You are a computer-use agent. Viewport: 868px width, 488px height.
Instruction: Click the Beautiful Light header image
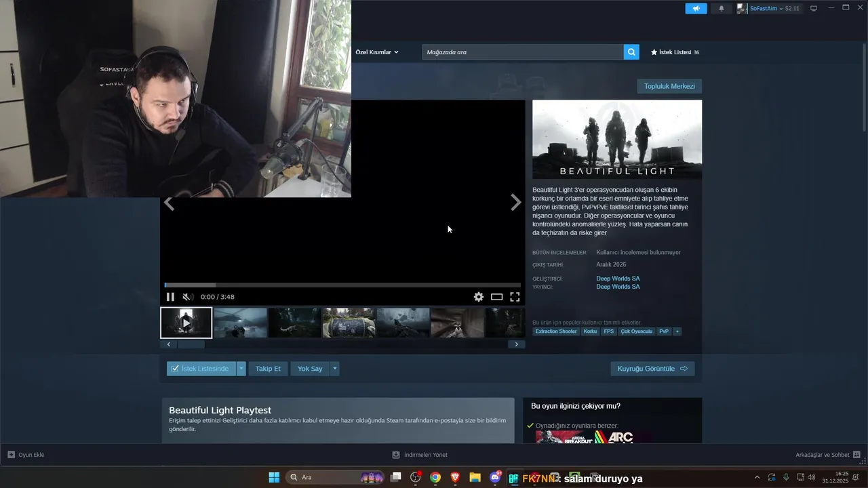point(617,140)
